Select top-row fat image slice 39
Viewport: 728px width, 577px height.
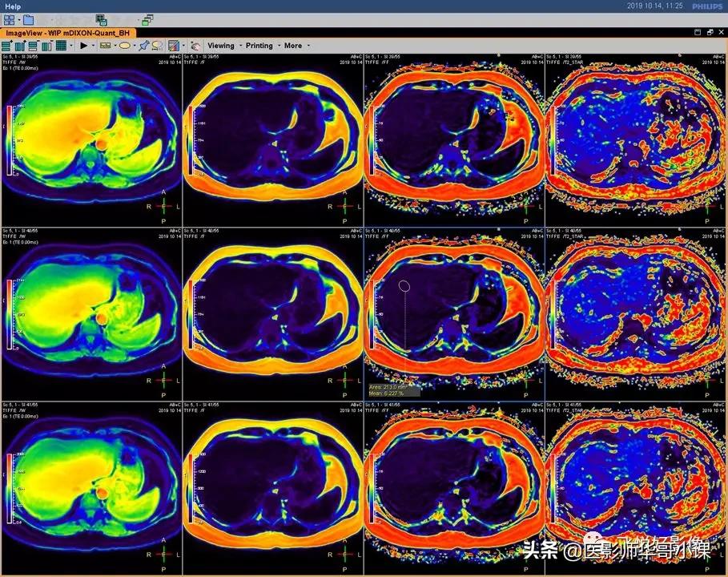pyautogui.click(x=273, y=139)
